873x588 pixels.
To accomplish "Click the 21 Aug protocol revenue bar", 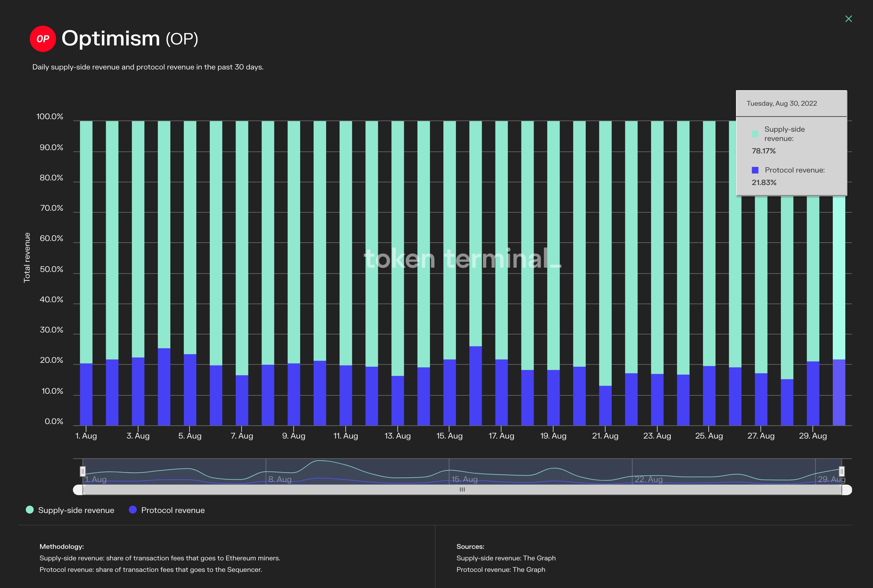I will coord(605,406).
